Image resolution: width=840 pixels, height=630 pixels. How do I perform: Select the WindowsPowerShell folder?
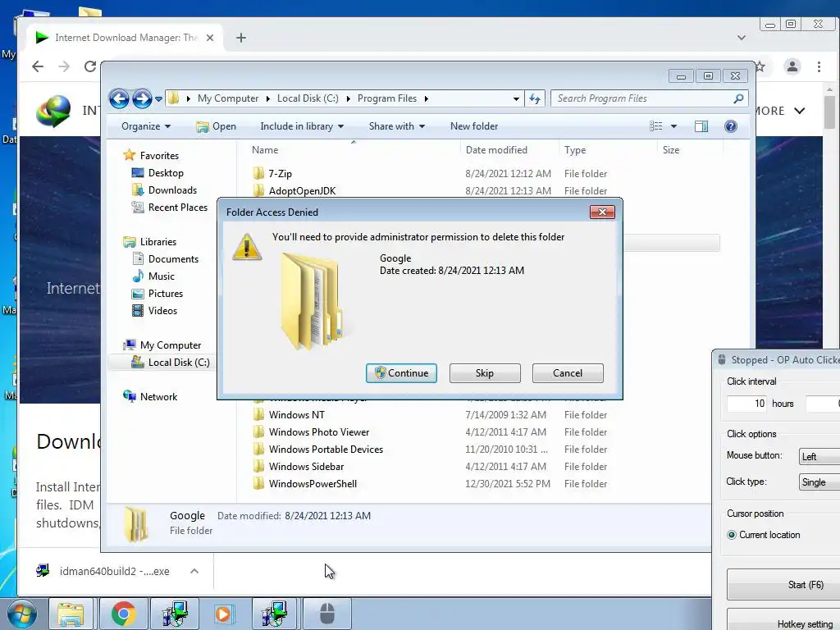click(x=313, y=483)
